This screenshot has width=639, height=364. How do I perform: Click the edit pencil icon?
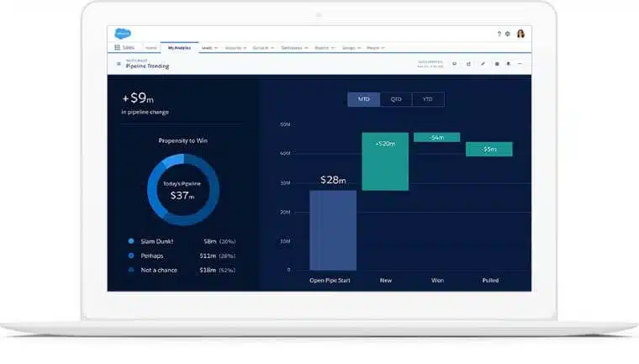coord(483,64)
